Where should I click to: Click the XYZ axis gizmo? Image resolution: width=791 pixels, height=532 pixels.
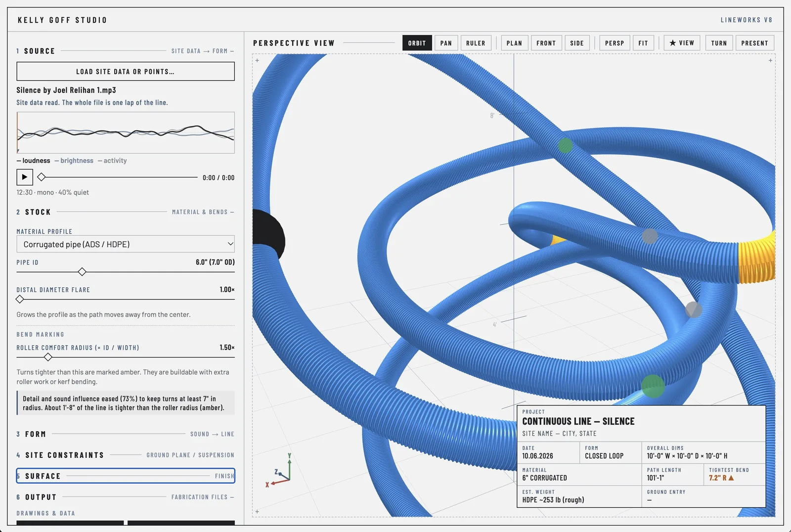pos(279,470)
